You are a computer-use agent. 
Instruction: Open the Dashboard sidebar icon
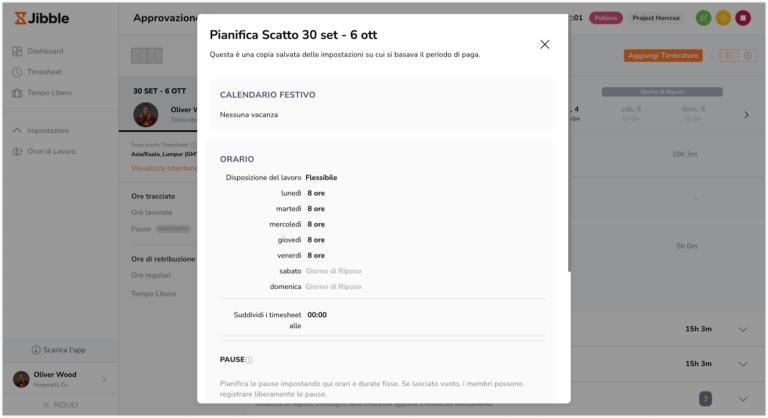pos(17,51)
